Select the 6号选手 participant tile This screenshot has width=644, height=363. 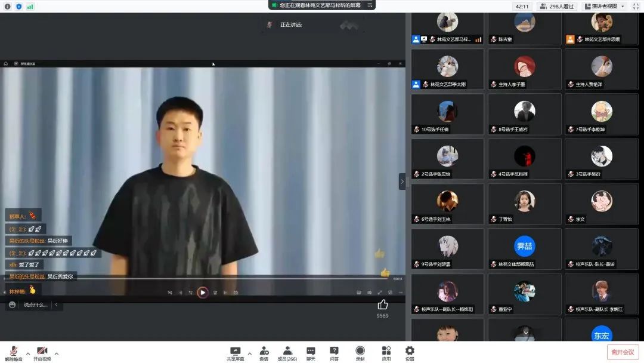click(447, 204)
